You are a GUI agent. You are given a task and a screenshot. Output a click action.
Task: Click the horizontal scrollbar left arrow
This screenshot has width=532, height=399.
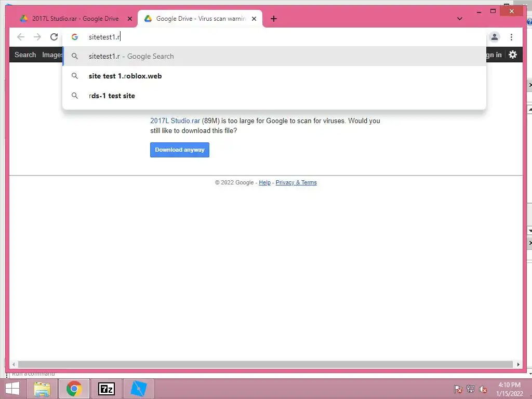tap(13, 364)
